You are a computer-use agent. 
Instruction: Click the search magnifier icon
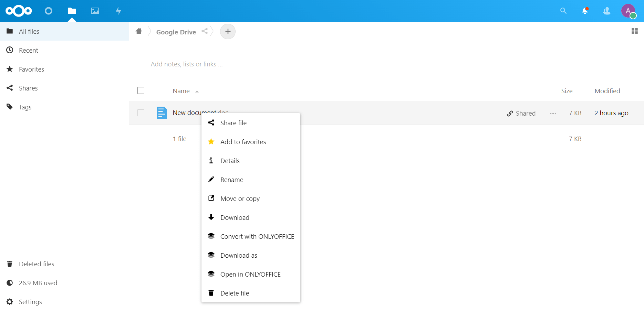pos(563,11)
